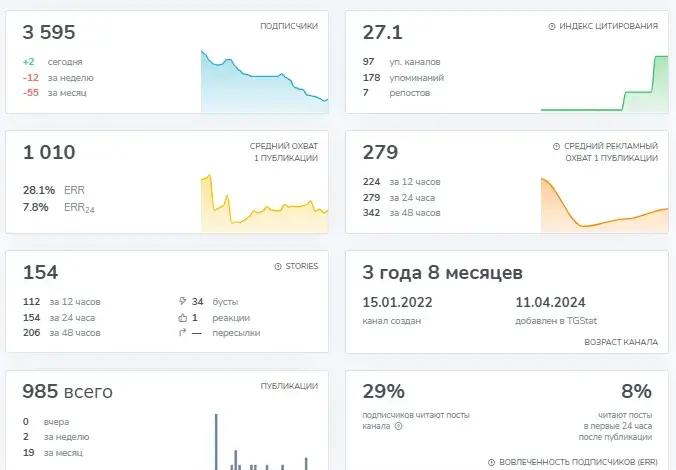Open the ПОДПИСЧИКИ card title
The width and height of the screenshot is (676, 470).
click(x=289, y=26)
